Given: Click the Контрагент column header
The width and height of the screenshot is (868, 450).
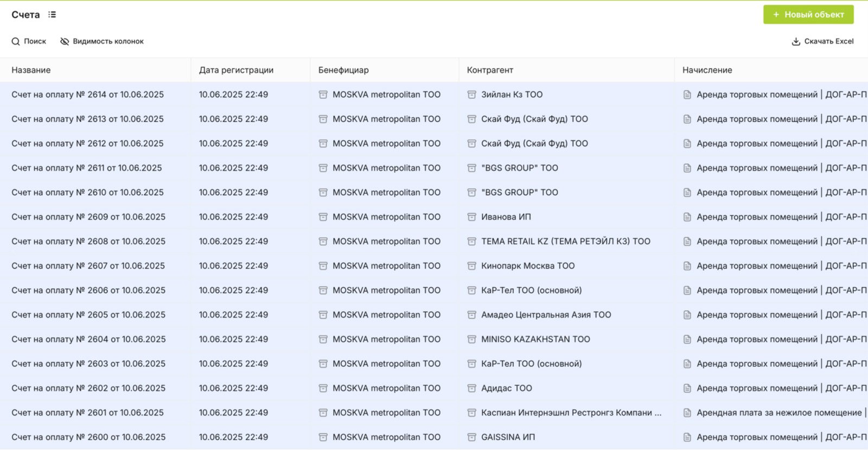Looking at the screenshot, I should pyautogui.click(x=490, y=70).
